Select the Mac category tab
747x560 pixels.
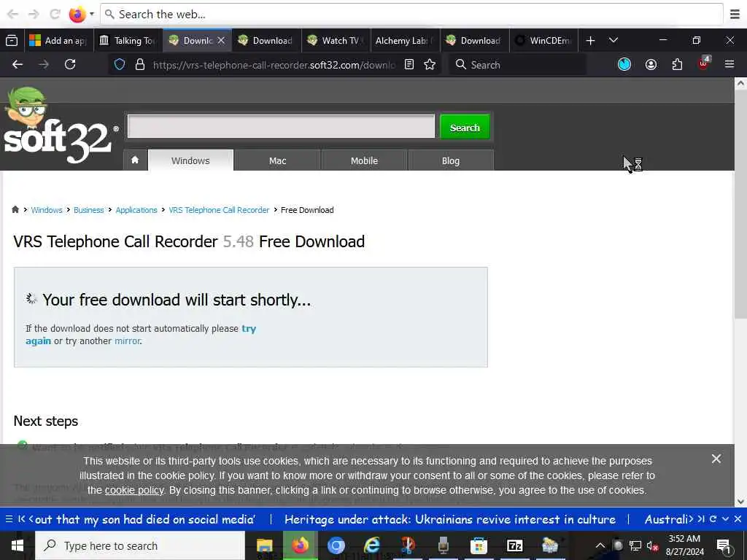(x=278, y=160)
